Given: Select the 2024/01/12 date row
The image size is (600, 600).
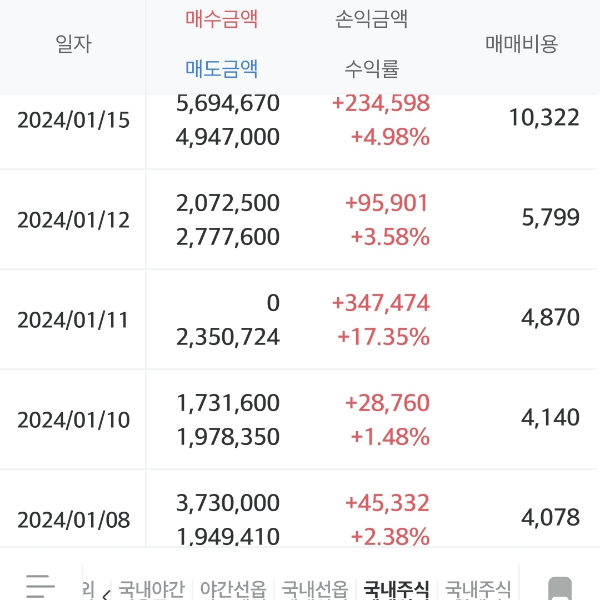Looking at the screenshot, I should pos(74,220).
